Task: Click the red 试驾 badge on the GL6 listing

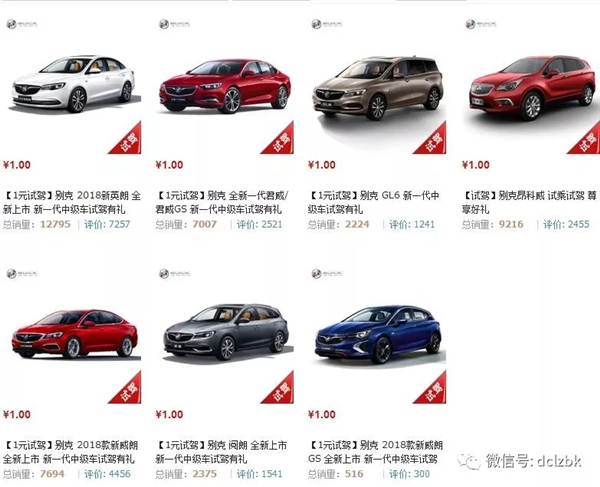Action: pyautogui.click(x=433, y=140)
